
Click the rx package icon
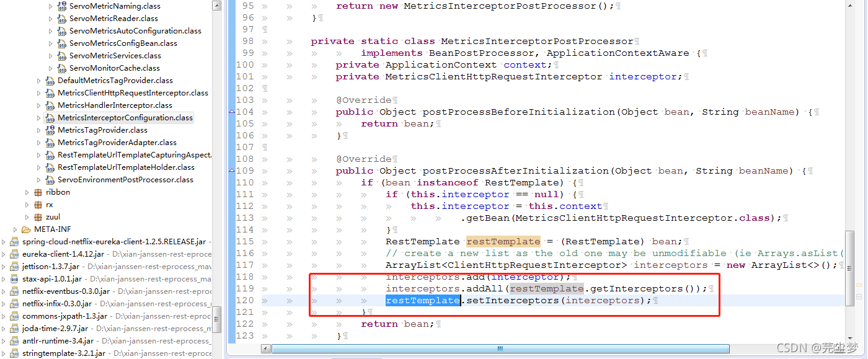point(38,205)
